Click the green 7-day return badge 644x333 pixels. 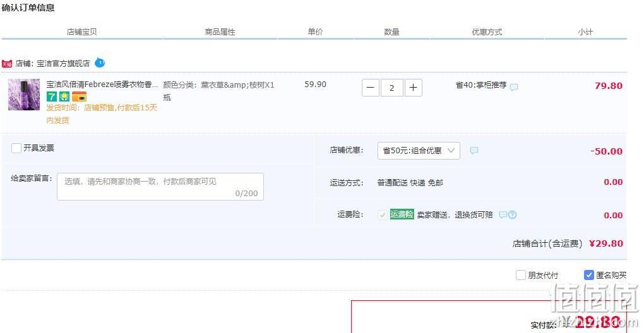[x=51, y=96]
